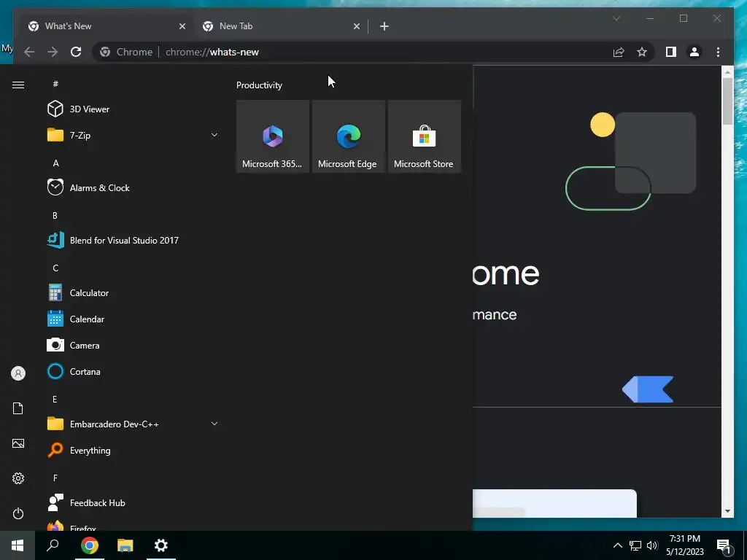Screen dimensions: 747x560
Task: Click the Chrome page vertical scrollbar
Action: pos(727,101)
